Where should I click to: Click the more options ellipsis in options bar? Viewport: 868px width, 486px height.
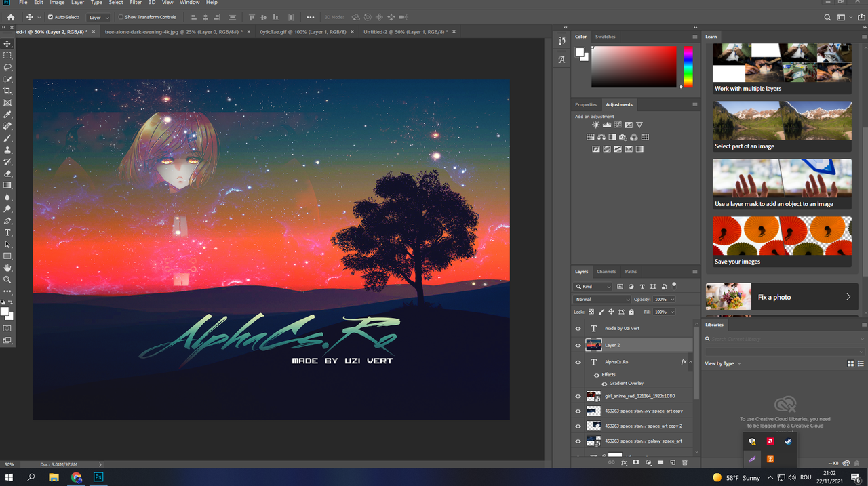click(311, 17)
